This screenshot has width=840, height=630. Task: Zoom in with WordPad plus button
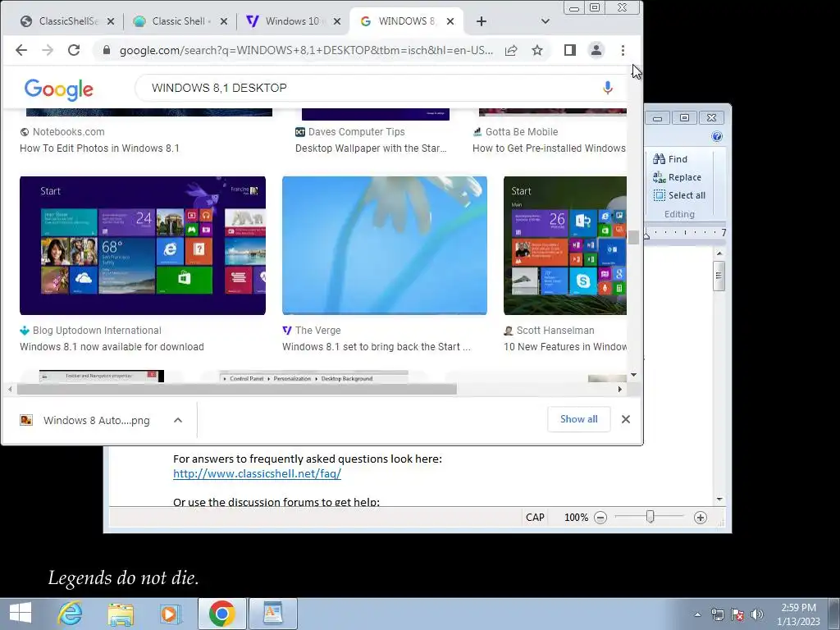[x=701, y=518]
